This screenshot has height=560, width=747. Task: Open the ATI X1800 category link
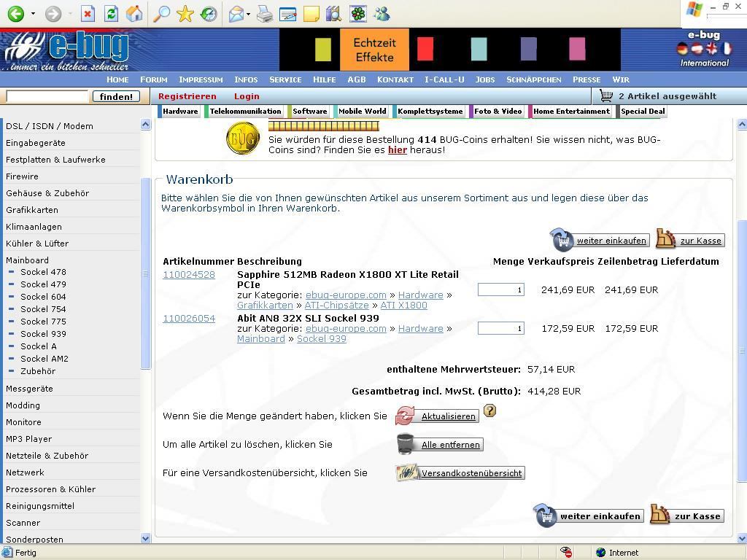point(403,306)
